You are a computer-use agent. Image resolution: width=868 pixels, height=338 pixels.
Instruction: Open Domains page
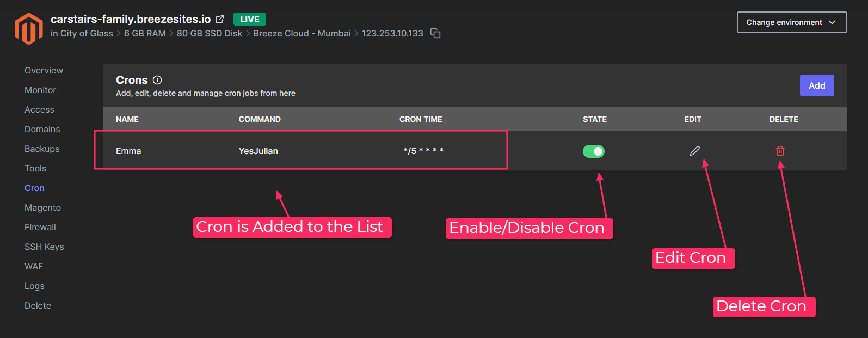[42, 129]
